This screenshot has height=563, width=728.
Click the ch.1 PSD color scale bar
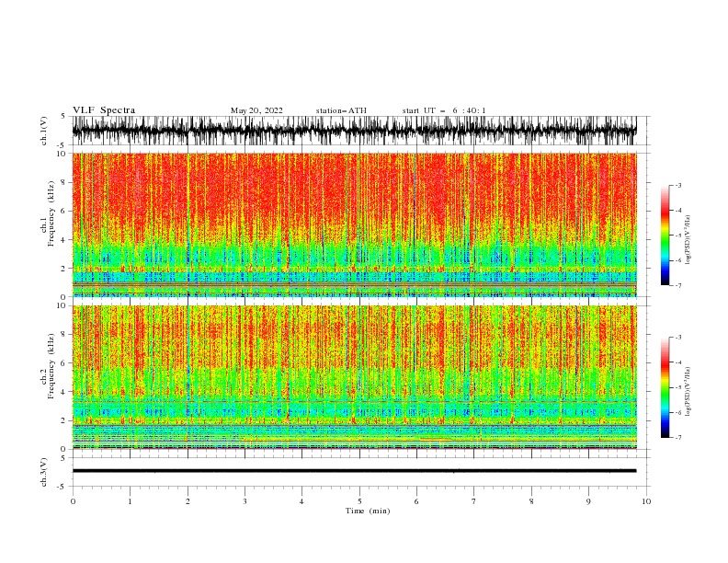[x=665, y=236]
